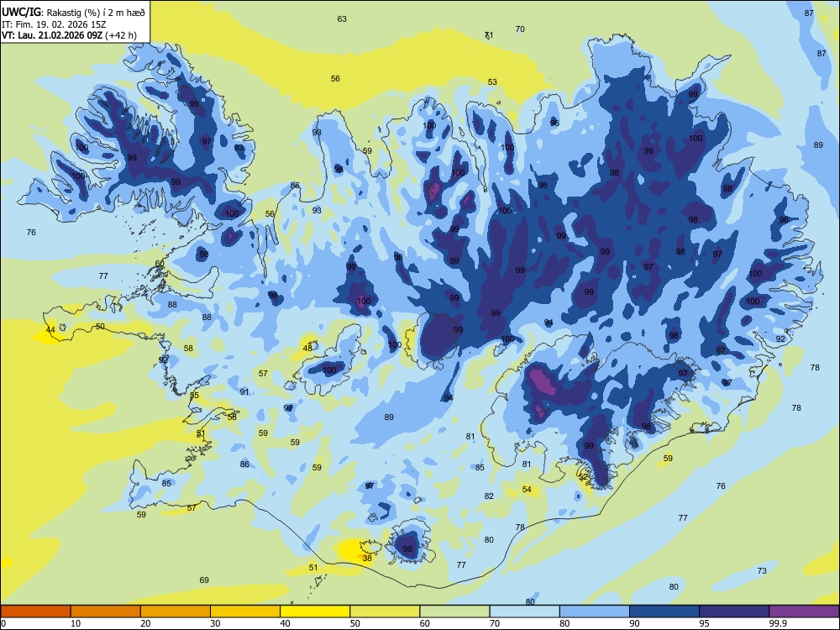This screenshot has height=630, width=840.
Task: Select the map value 91
Action: click(244, 392)
